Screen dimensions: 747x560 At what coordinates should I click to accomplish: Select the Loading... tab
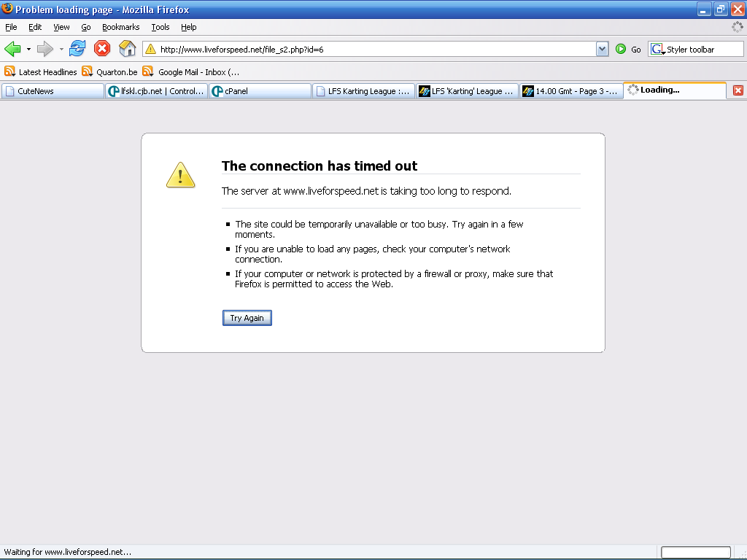pyautogui.click(x=675, y=90)
